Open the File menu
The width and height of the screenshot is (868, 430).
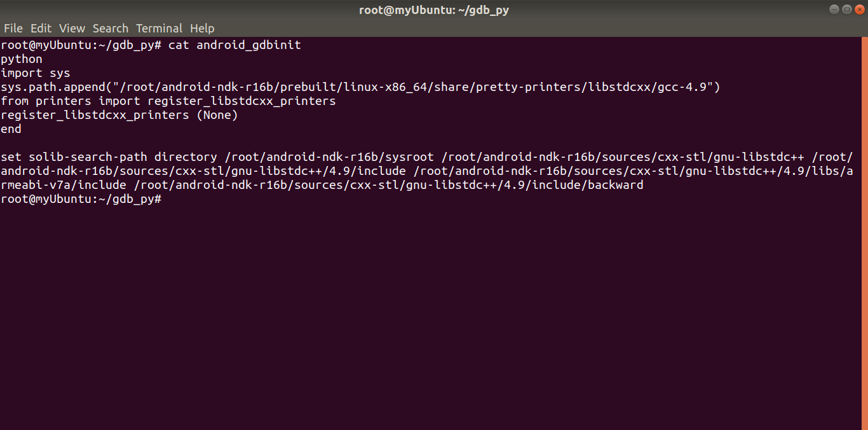(13, 29)
